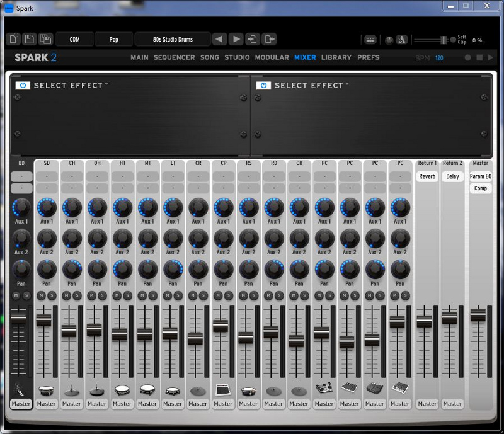
Task: Click the closed hi-hat icon on CH channel
Action: coord(72,391)
